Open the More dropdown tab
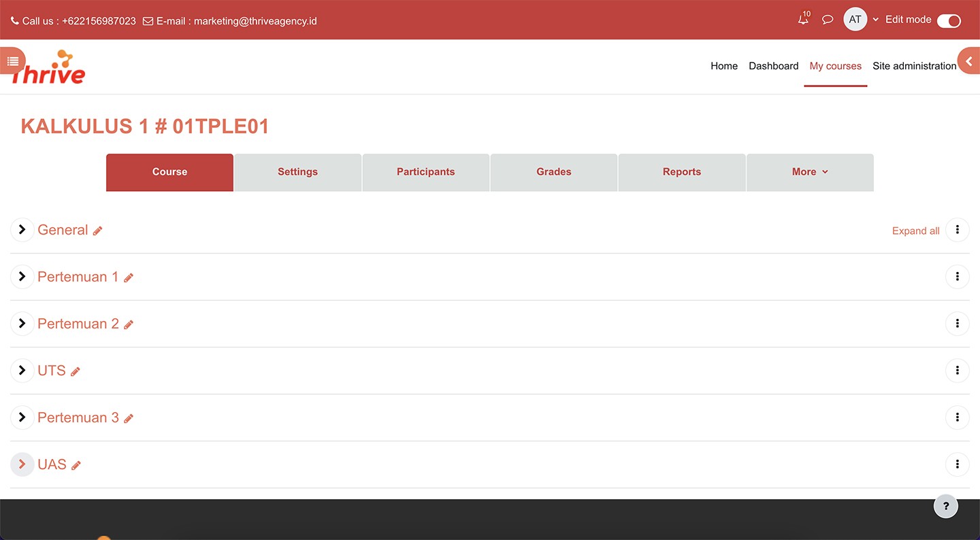Image resolution: width=980 pixels, height=540 pixels. pos(810,172)
